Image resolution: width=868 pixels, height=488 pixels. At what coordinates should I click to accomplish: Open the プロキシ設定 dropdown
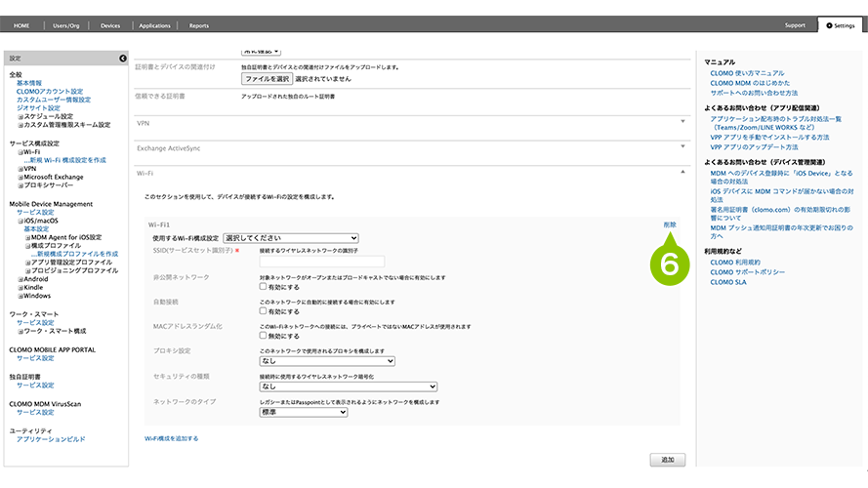pos(327,361)
